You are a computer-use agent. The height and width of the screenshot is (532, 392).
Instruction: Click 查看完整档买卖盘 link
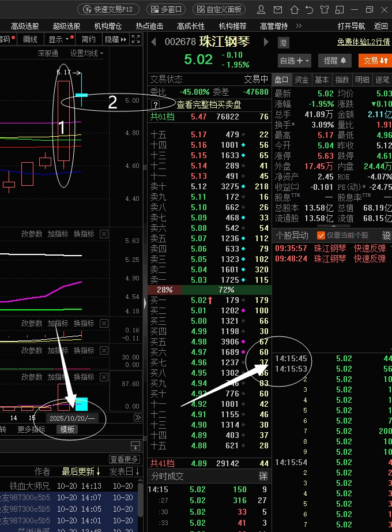click(209, 104)
